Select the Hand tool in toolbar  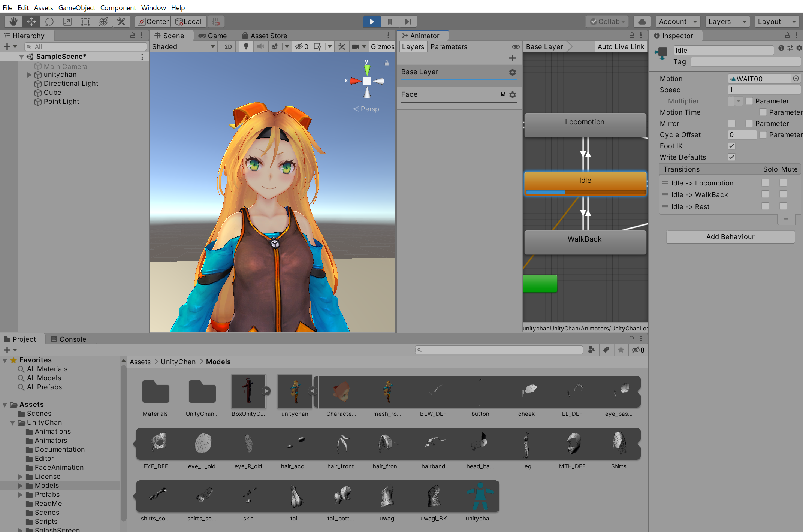13,22
